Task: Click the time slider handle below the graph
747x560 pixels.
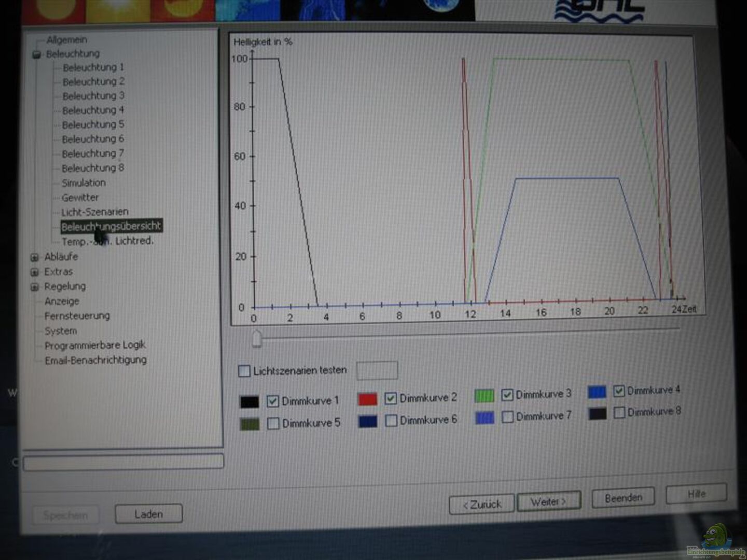Action: pyautogui.click(x=256, y=338)
